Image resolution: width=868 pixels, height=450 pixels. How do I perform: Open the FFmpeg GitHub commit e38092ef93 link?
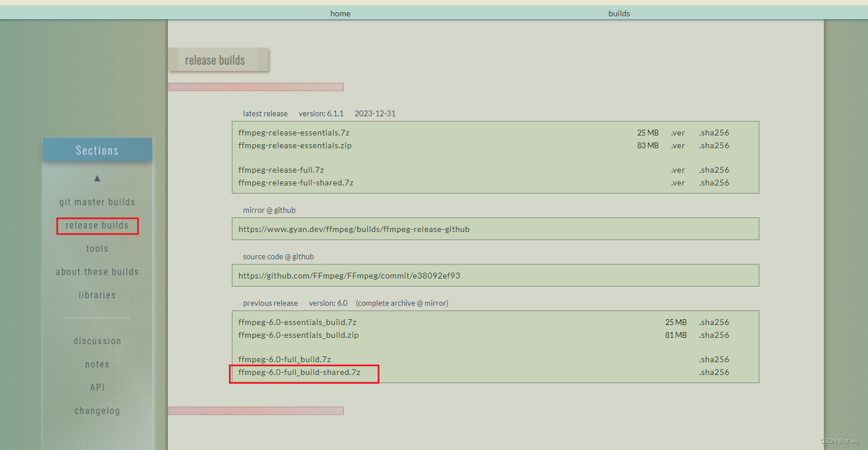coord(349,276)
